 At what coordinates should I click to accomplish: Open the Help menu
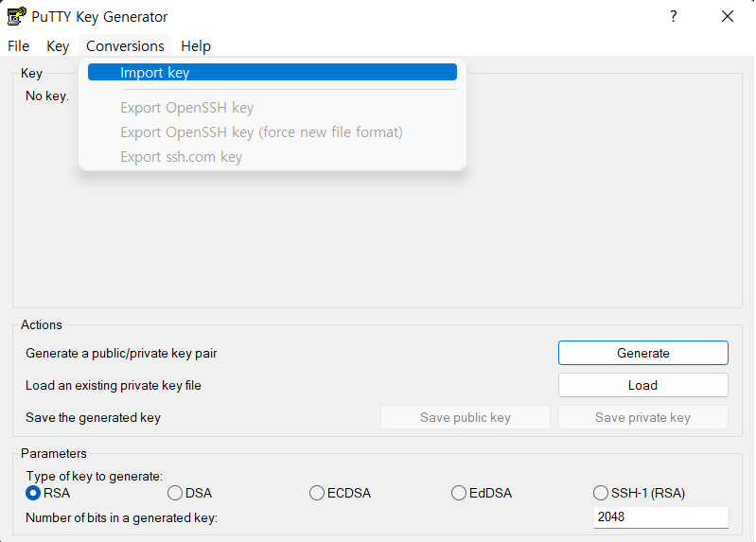point(196,45)
